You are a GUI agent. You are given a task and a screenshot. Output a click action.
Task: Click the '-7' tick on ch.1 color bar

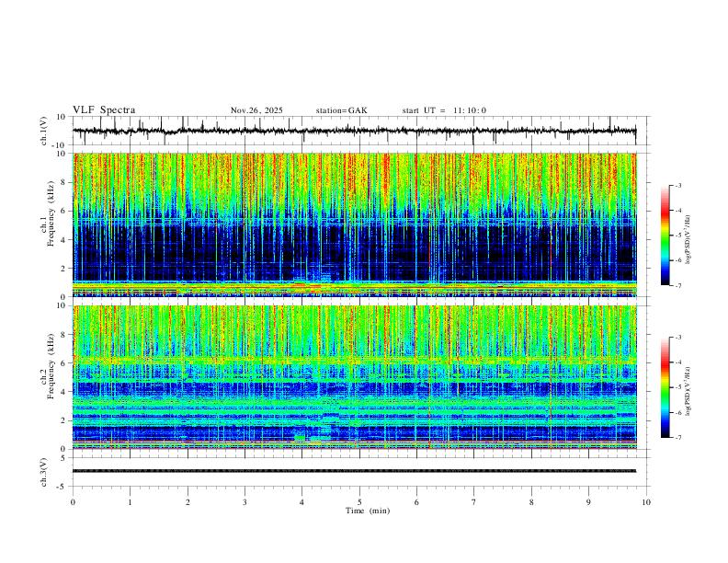click(x=678, y=285)
